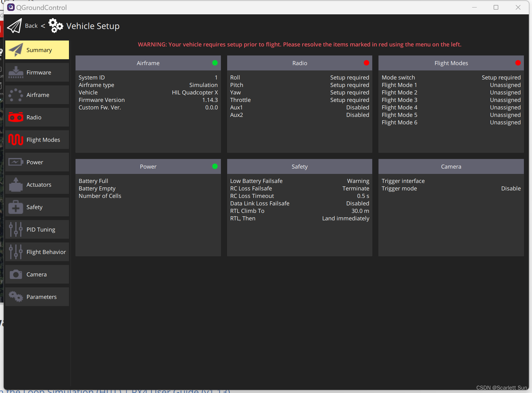Click the Airframe panel header
This screenshot has height=393, width=532.
click(x=148, y=63)
